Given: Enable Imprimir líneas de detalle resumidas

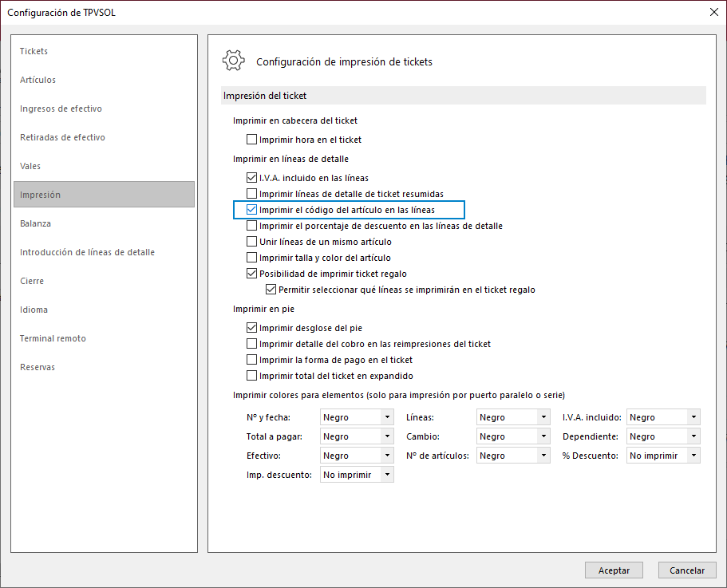Looking at the screenshot, I should point(251,193).
